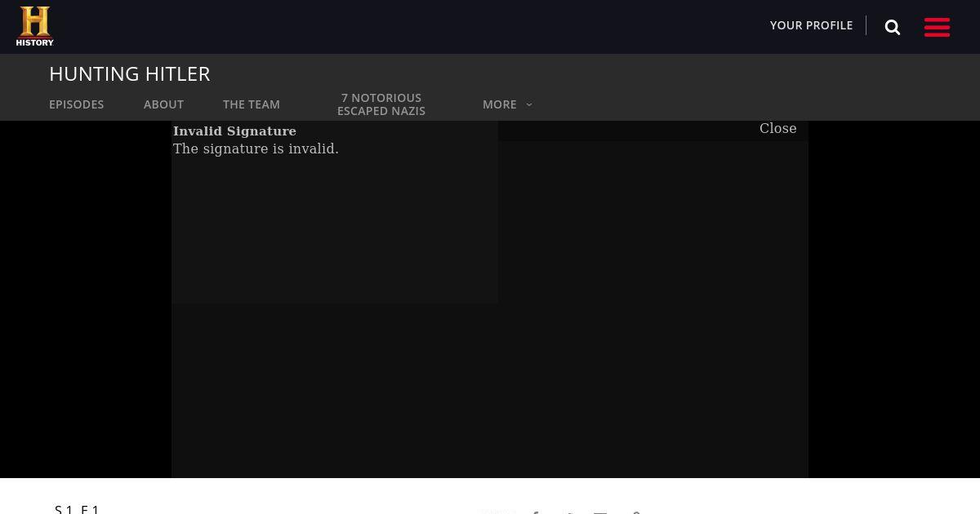Select the 'Invalid Signature' error heading
Screen dimensions: 980x514
point(234,131)
